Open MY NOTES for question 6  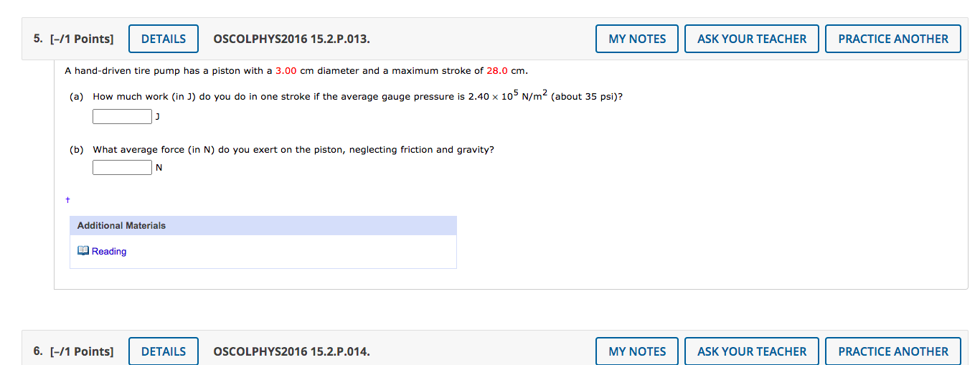pyautogui.click(x=637, y=351)
